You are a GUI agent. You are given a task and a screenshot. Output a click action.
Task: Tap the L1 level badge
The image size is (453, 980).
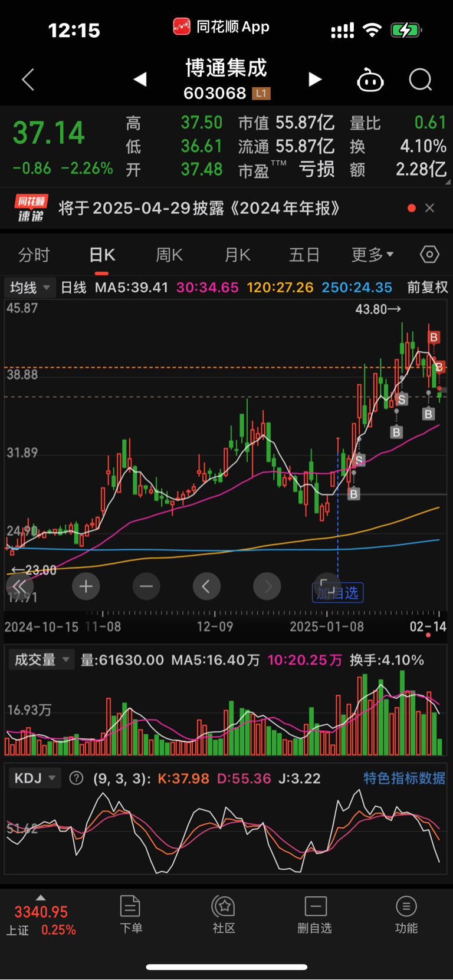coord(261,93)
